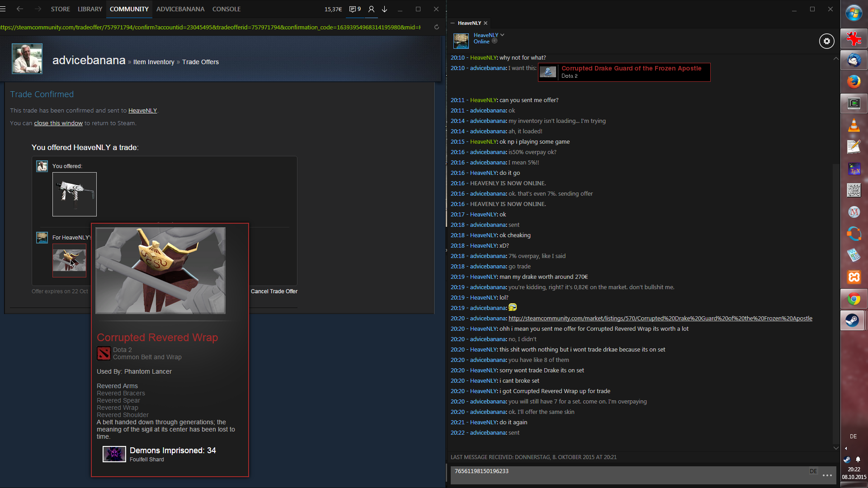Open the Steam market listing URL in chat
This screenshot has height=488, width=868.
[x=660, y=319]
